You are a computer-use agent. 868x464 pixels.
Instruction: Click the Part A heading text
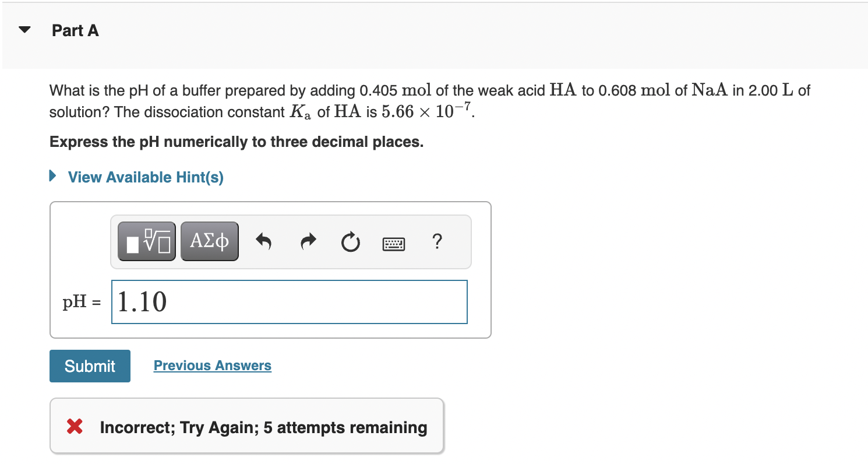[75, 30]
